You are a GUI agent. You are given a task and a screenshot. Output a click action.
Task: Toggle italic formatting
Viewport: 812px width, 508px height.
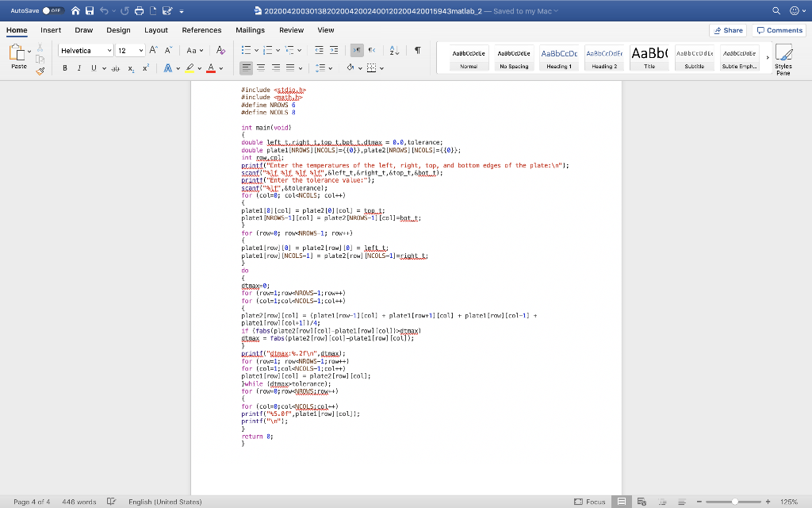coord(79,68)
